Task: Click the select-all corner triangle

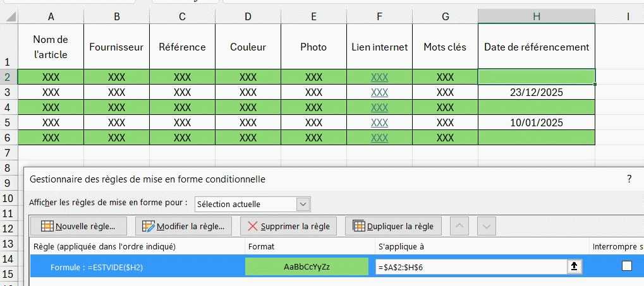Action: click(9, 17)
